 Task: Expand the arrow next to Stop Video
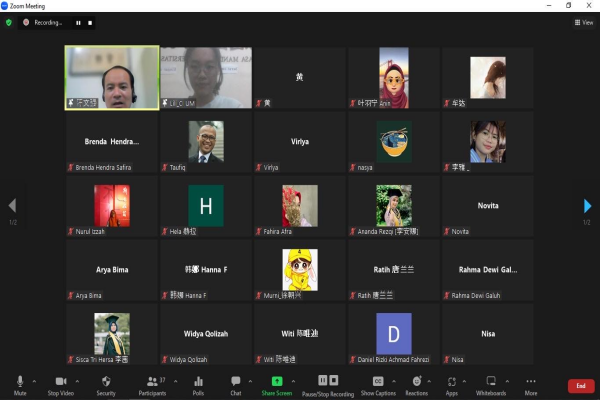pyautogui.click(x=77, y=381)
